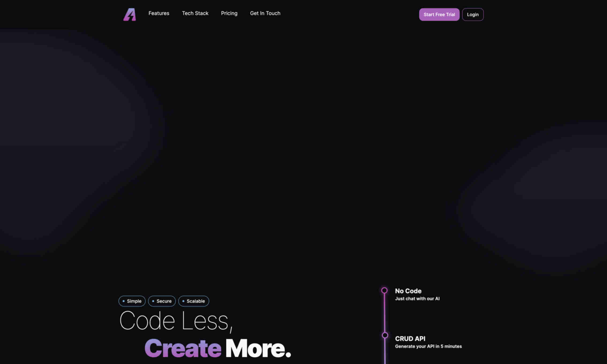Click the Start Free Trial button

439,14
